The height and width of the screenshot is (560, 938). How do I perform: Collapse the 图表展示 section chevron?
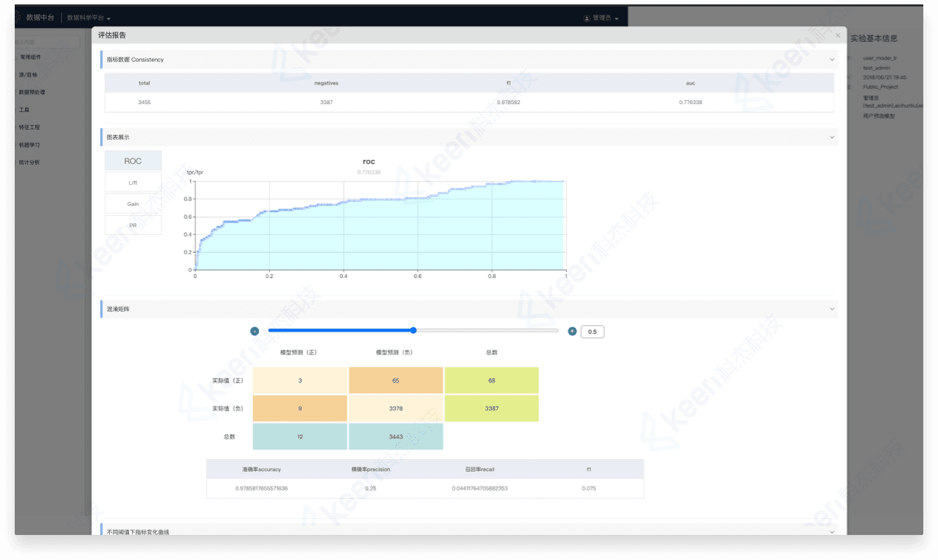tap(832, 137)
